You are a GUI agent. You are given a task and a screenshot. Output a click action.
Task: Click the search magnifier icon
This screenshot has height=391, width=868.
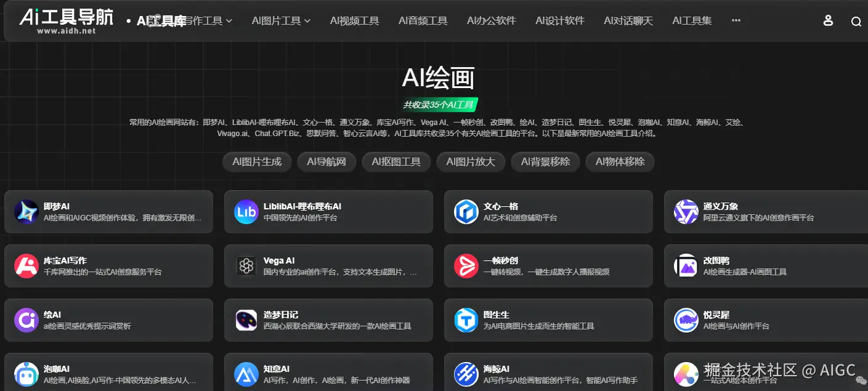(x=856, y=22)
